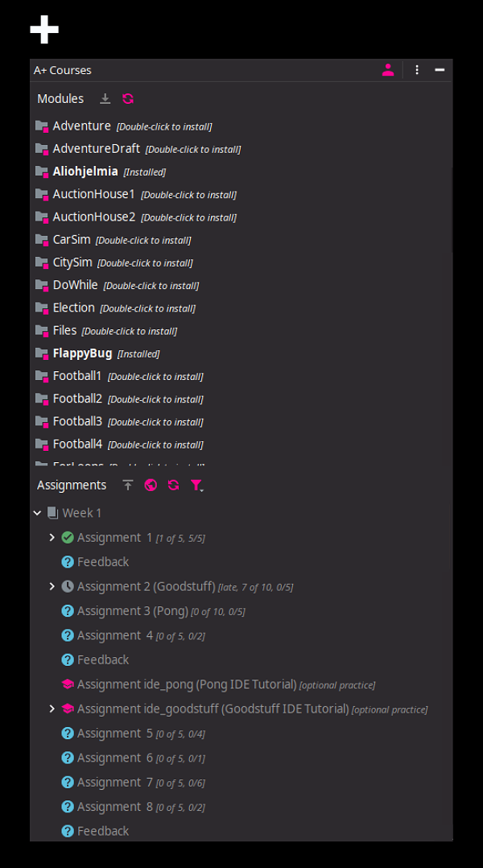Screen dimensions: 483x868
Task: Refresh the Assignments list
Action: point(174,485)
